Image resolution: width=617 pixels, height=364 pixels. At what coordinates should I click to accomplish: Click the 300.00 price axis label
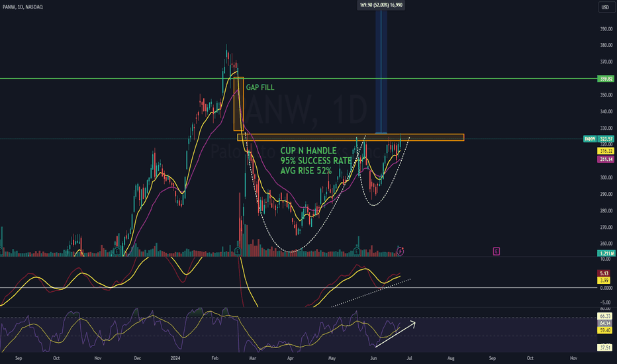pos(606,177)
